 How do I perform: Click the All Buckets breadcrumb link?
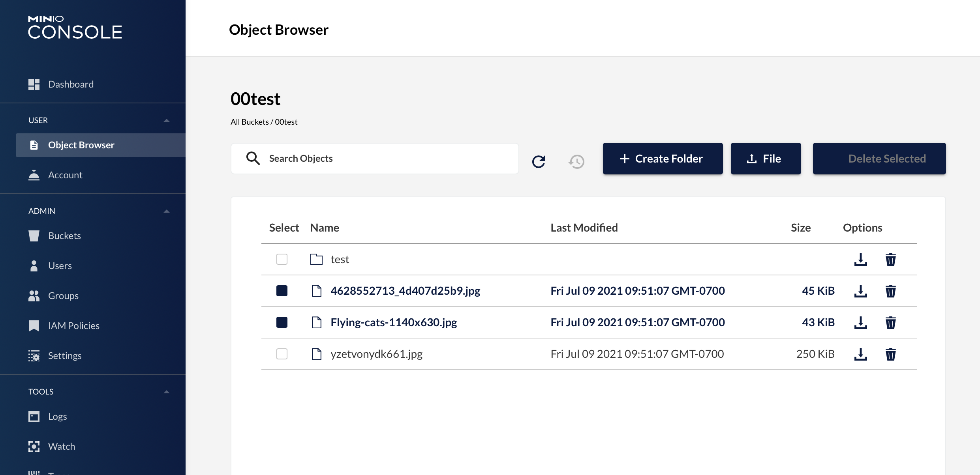point(250,122)
